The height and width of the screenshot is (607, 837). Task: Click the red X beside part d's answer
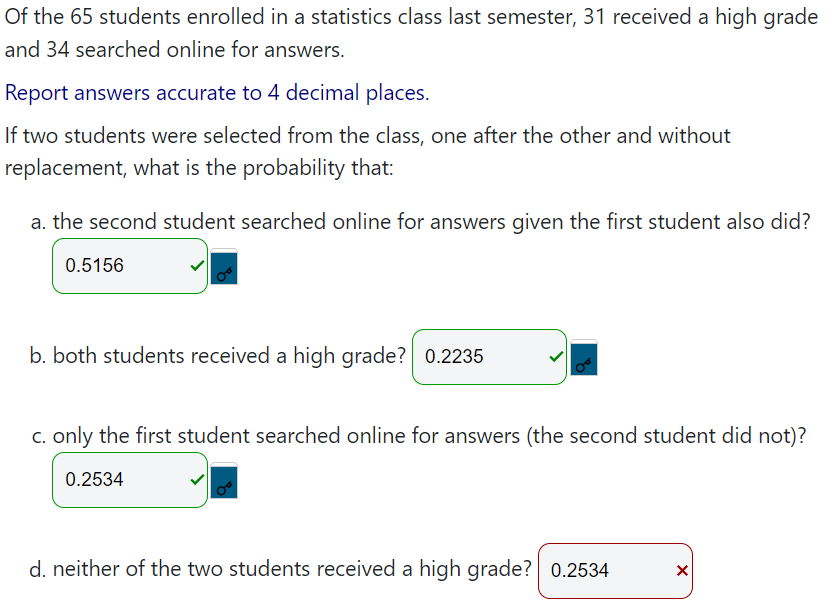[x=681, y=570]
